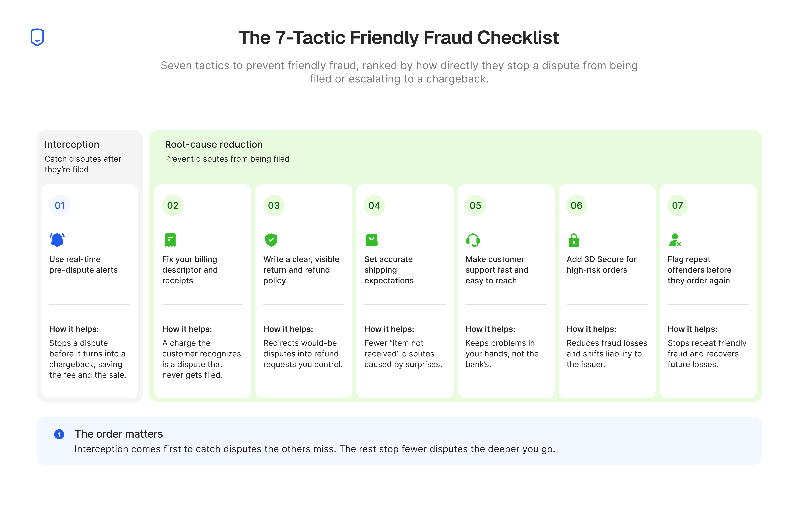Click the green shield checkmark icon
798x532 pixels.
[271, 240]
